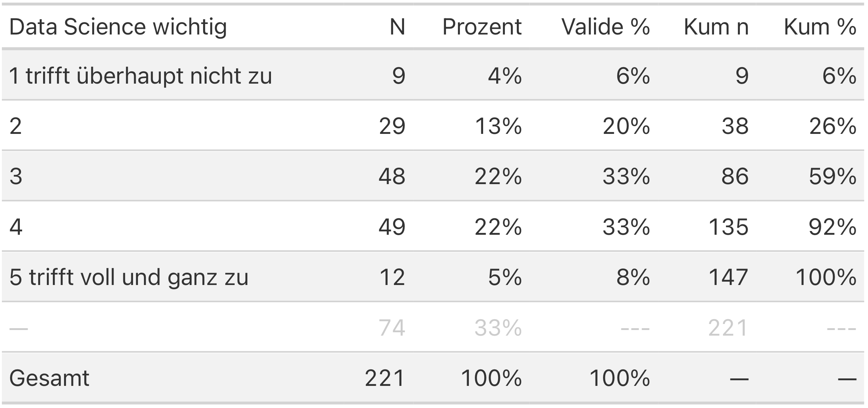Click the Valide % value 20% in row 2
The image size is (868, 408).
[x=626, y=126]
